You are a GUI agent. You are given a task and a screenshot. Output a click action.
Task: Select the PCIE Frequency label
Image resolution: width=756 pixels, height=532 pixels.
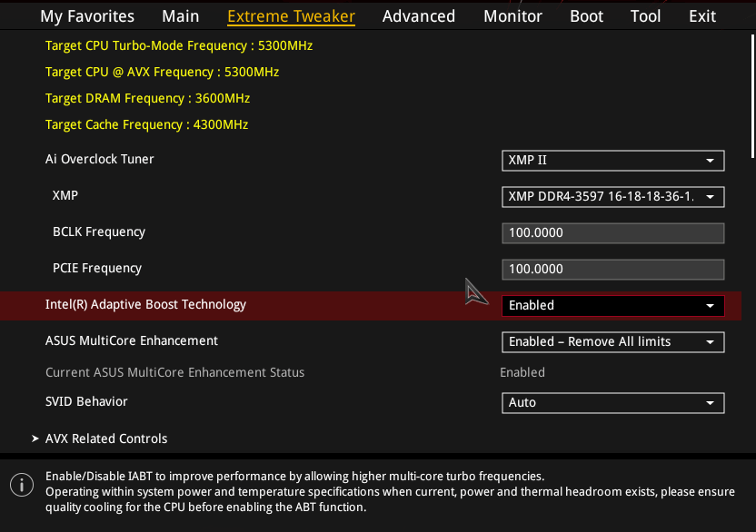click(97, 268)
